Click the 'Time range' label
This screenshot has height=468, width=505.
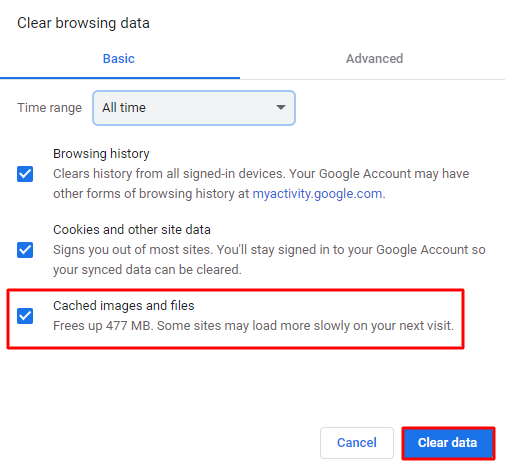[49, 108]
